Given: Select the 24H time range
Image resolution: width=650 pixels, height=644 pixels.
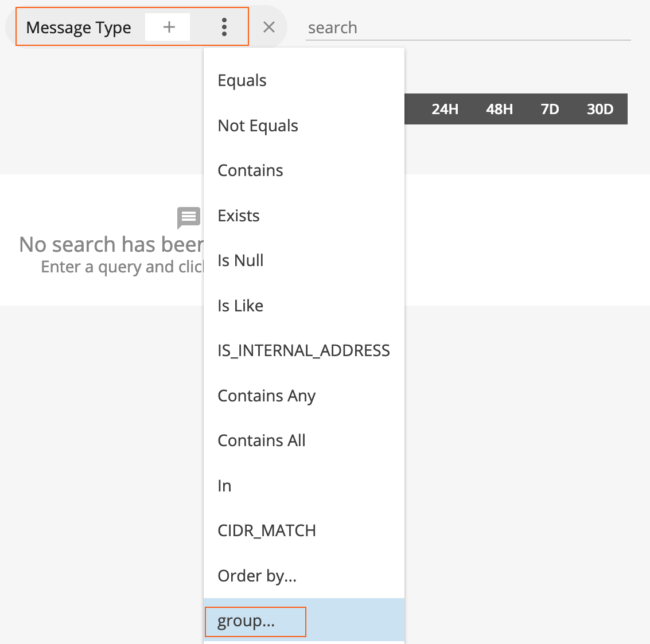Looking at the screenshot, I should pyautogui.click(x=445, y=109).
